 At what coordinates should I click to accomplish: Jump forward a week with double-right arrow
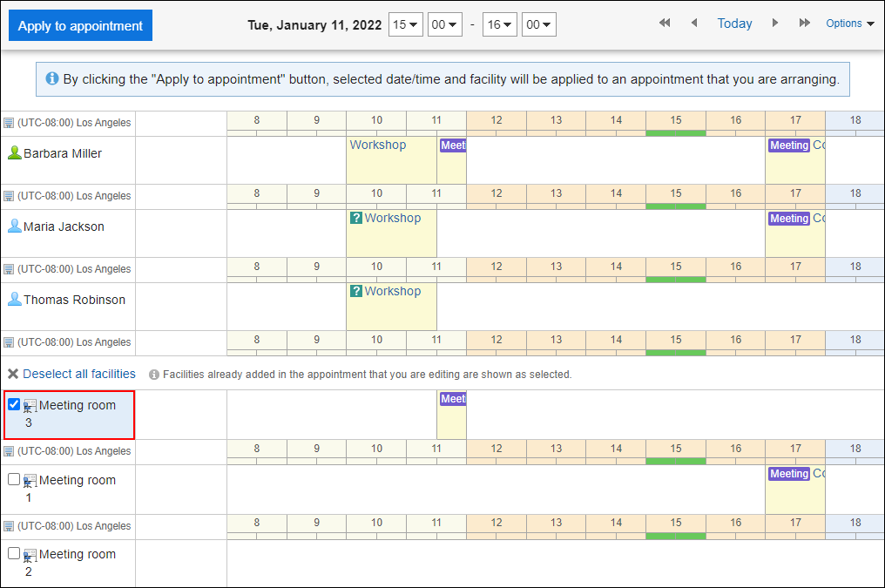[x=804, y=24]
